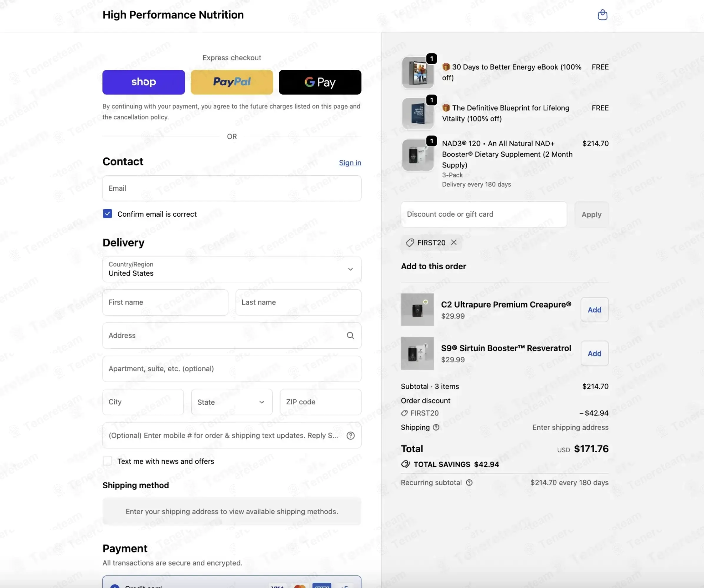The width and height of the screenshot is (704, 588).
Task: Check Text me with news and offers
Action: pos(107,461)
